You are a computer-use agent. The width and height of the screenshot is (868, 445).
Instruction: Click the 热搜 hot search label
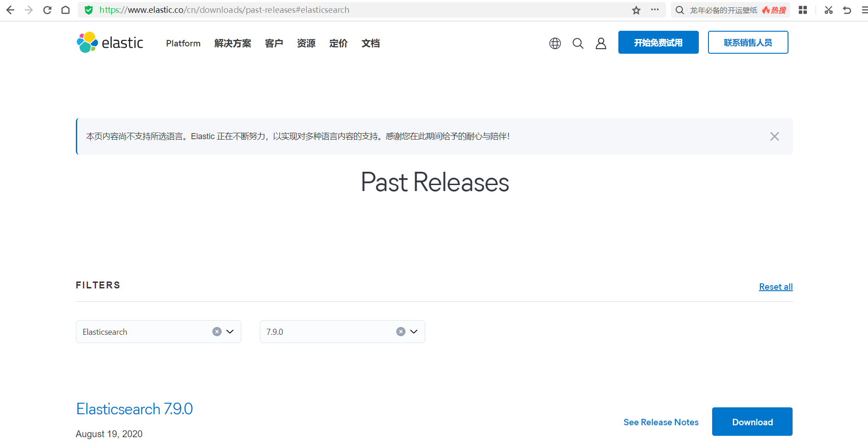(775, 10)
